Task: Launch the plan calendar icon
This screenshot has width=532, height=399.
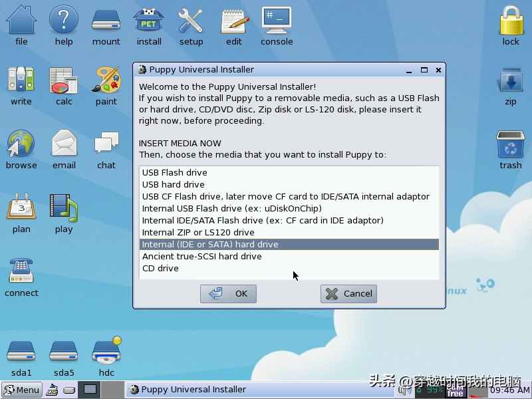Action: point(21,206)
